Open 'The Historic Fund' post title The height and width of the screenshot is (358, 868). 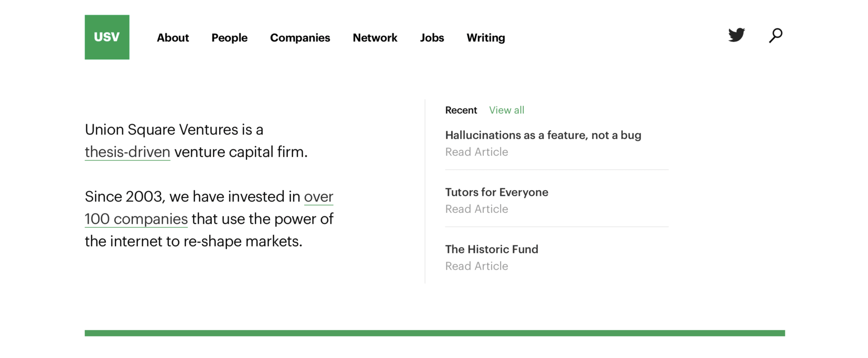[x=491, y=249]
